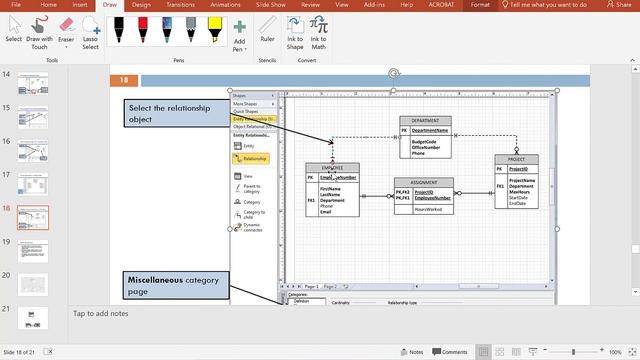Open the Animations tab
This screenshot has width=640, height=360.
pos(225,4)
